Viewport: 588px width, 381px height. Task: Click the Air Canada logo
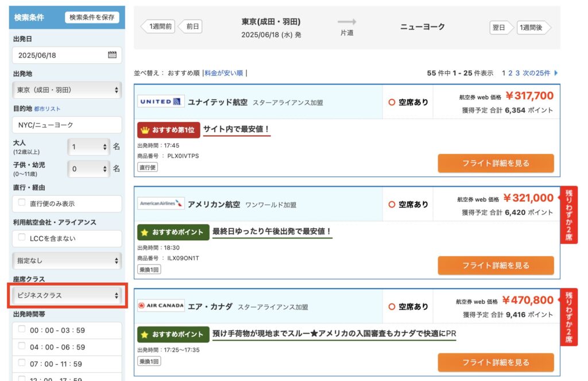pos(161,306)
